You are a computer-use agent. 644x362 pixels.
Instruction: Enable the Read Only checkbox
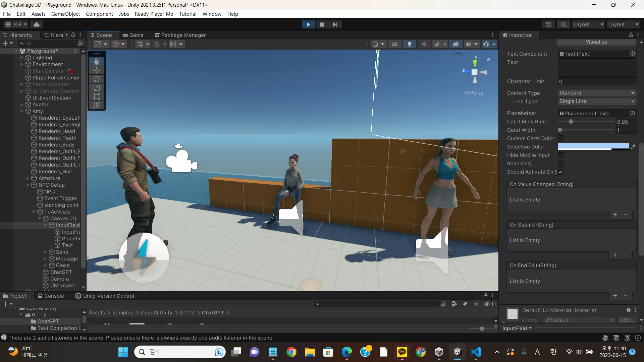(x=560, y=164)
